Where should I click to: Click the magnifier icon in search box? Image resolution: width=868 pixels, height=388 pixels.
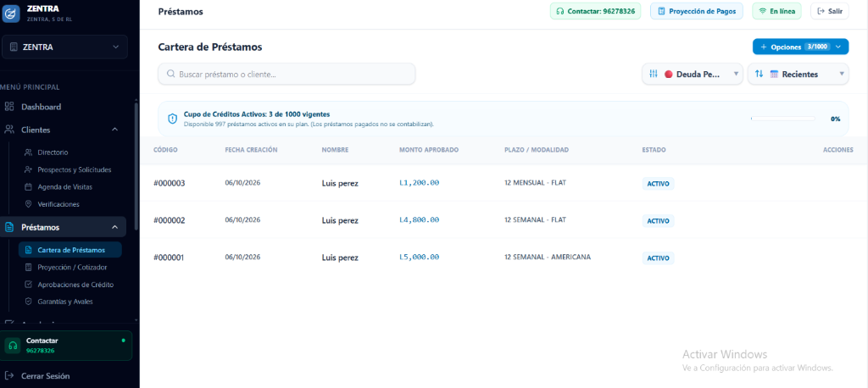coord(171,75)
